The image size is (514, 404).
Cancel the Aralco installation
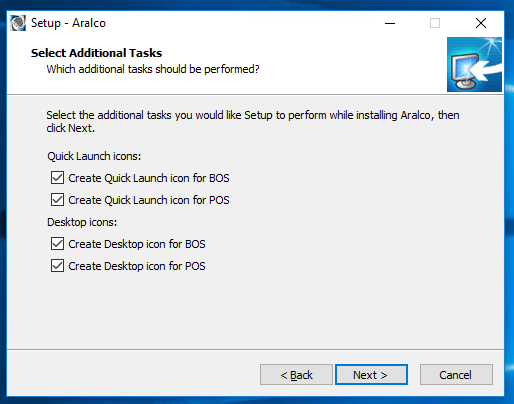coord(456,375)
